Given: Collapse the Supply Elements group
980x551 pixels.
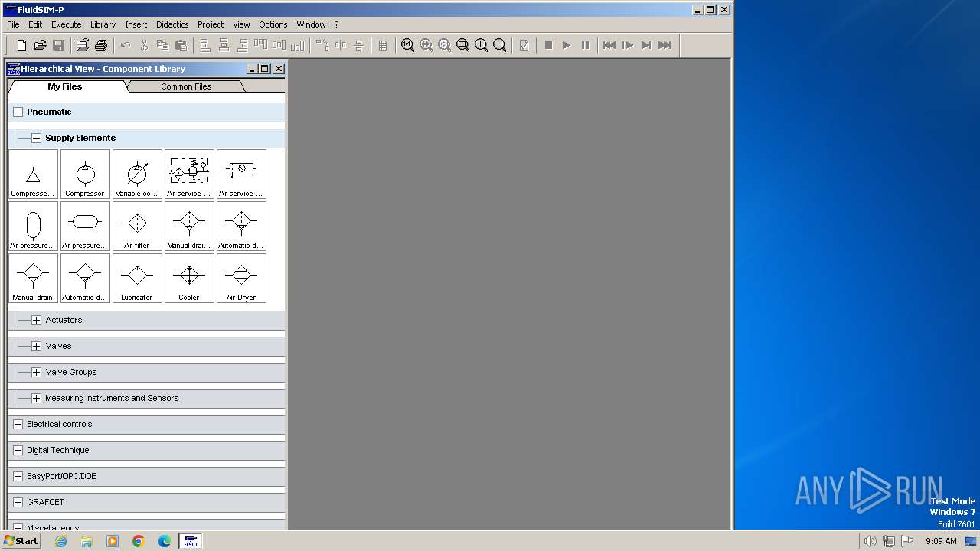Looking at the screenshot, I should (36, 138).
